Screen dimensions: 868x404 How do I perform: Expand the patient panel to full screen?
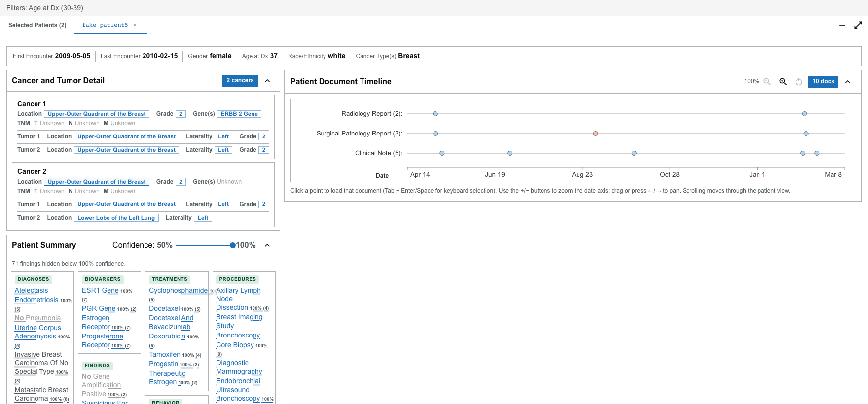(x=858, y=25)
